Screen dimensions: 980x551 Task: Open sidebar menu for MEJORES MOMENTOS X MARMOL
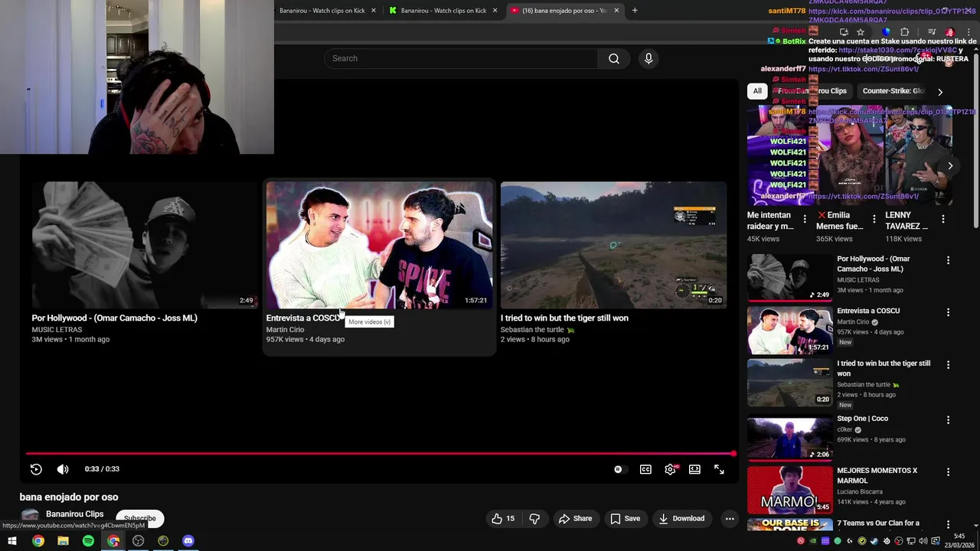click(x=948, y=472)
